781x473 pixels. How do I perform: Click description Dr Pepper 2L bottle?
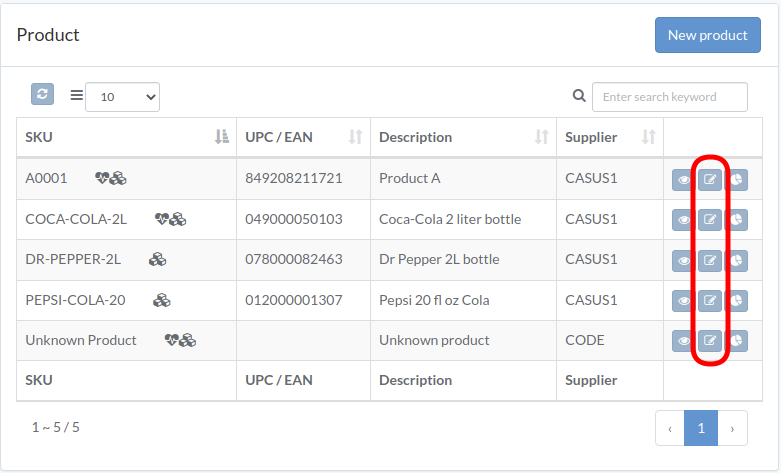439,259
